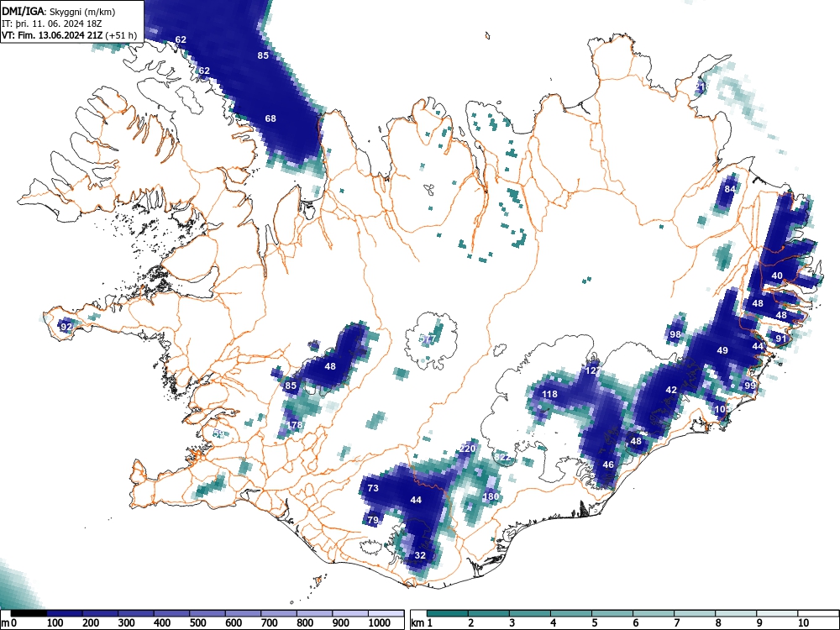Click the visibility value 180 in the south
Screen dimensions: 840x630
[491, 496]
